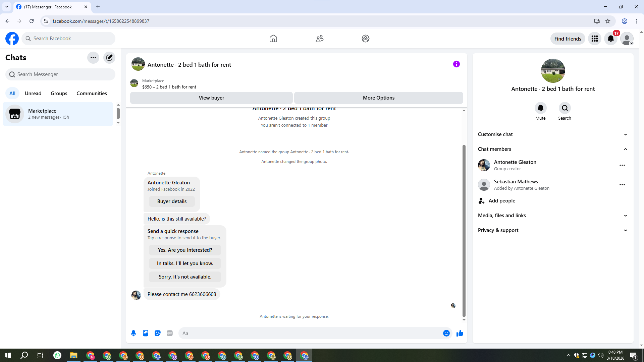Open the GIF picker icon
This screenshot has height=362, width=644.
170,333
